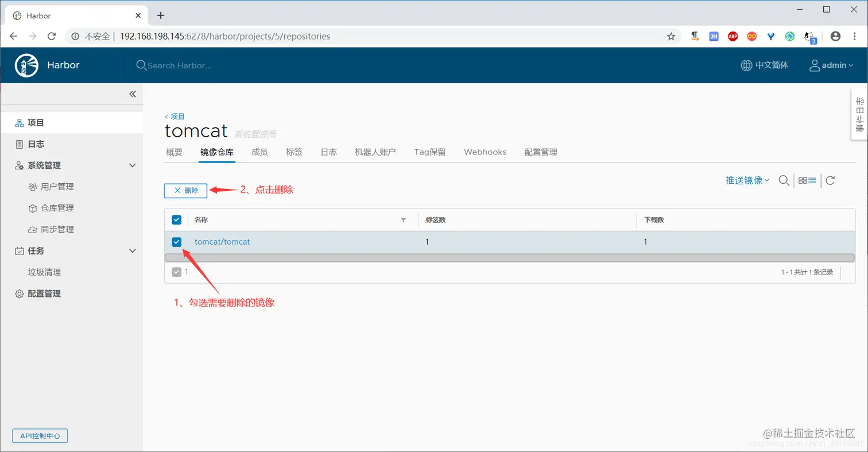
Task: Open 镜像仓库 tab
Action: point(217,152)
